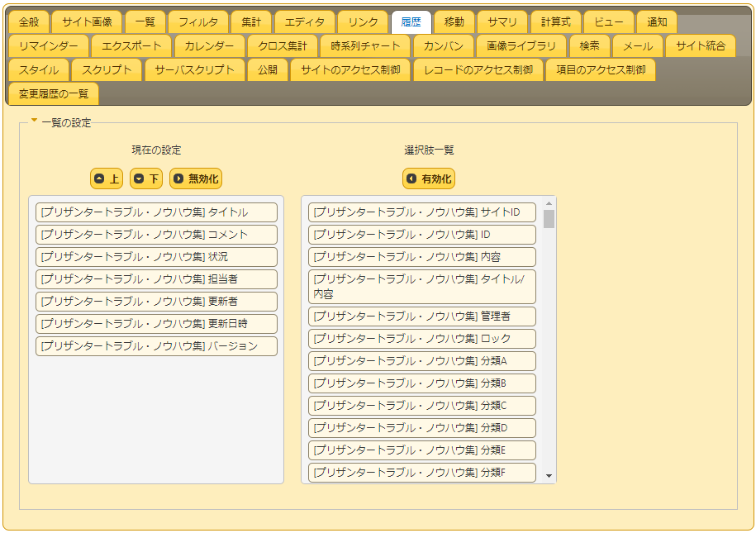This screenshot has width=756, height=533.
Task: Open the 時系列チャート tab
Action: pyautogui.click(x=365, y=45)
